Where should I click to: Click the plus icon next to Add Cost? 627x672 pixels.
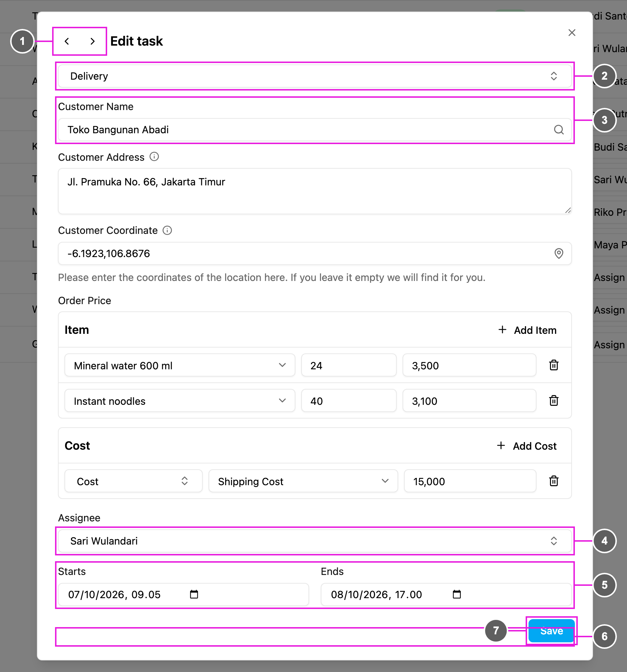click(x=501, y=445)
